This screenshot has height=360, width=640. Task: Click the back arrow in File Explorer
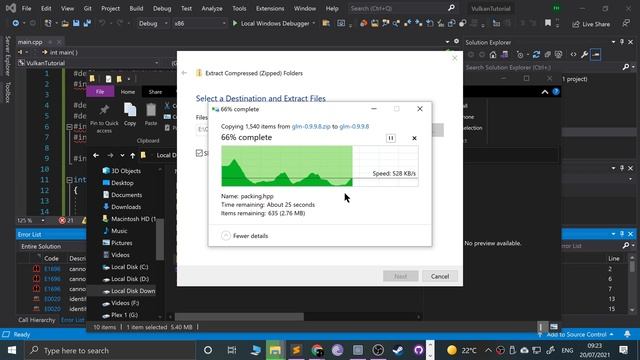point(96,156)
